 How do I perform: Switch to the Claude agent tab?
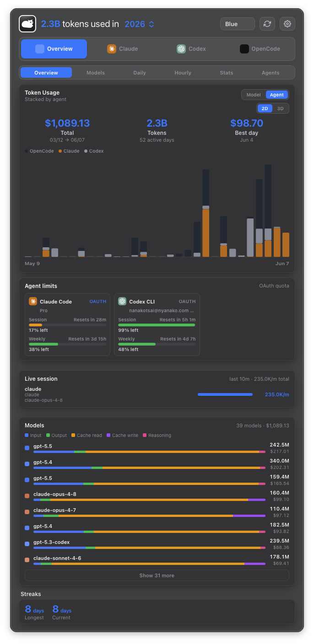tap(122, 49)
